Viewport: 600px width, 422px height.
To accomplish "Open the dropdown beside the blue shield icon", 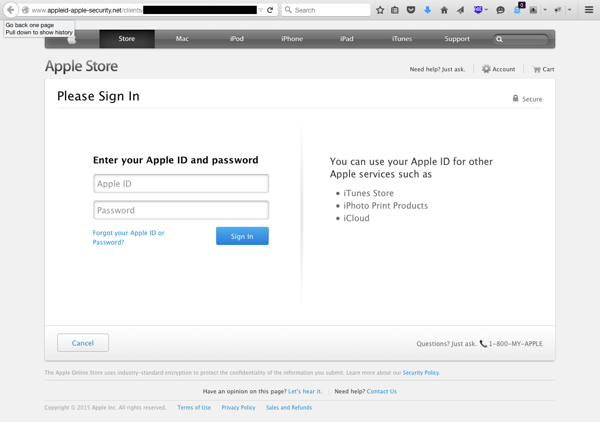I will tap(486, 10).
